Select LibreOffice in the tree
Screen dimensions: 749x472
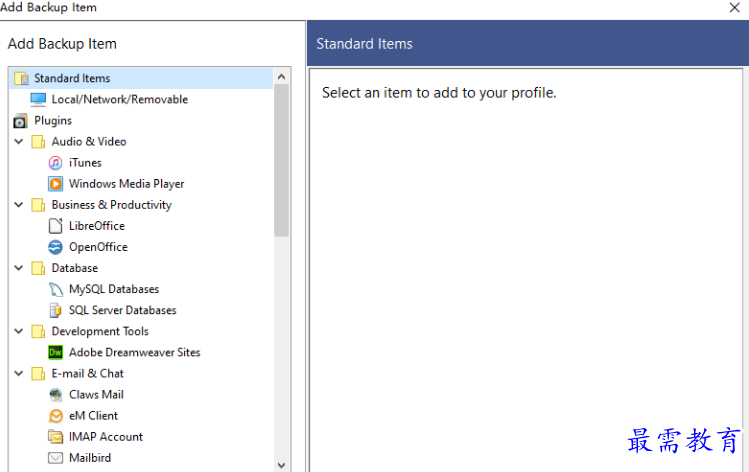point(97,226)
